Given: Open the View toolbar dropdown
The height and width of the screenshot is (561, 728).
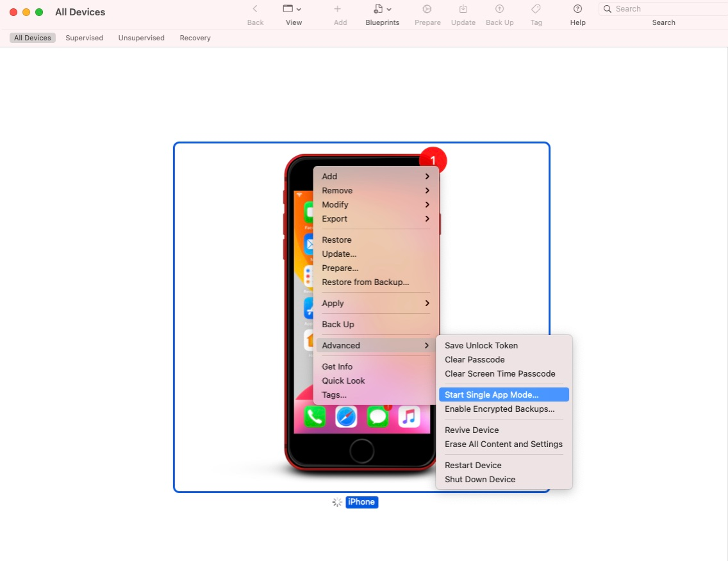Looking at the screenshot, I should [x=292, y=9].
